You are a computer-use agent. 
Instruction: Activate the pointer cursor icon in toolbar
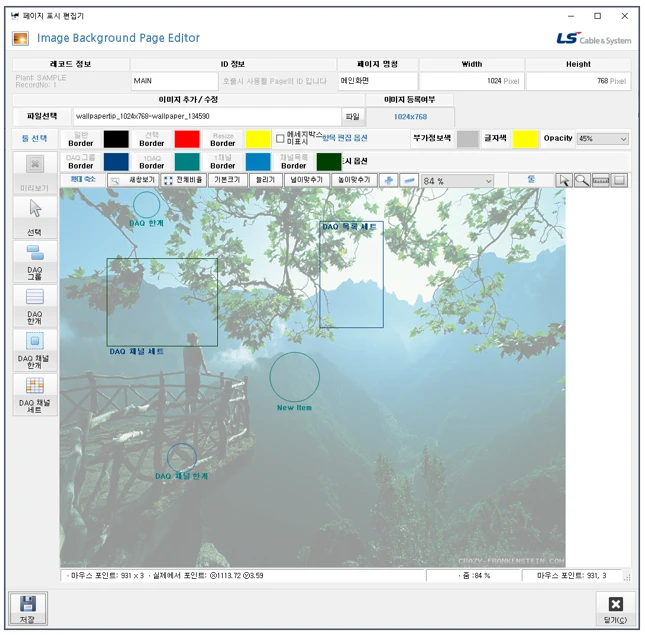coord(564,181)
